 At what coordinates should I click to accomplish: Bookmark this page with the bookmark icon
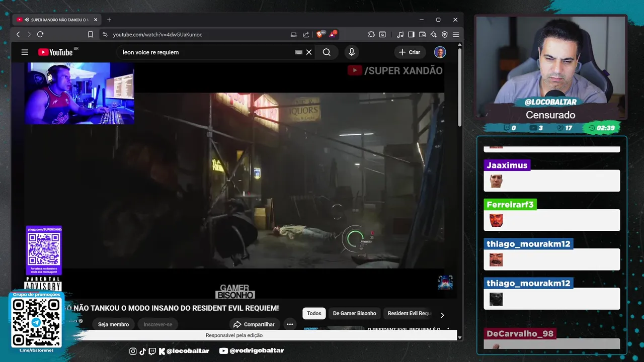pyautogui.click(x=91, y=34)
